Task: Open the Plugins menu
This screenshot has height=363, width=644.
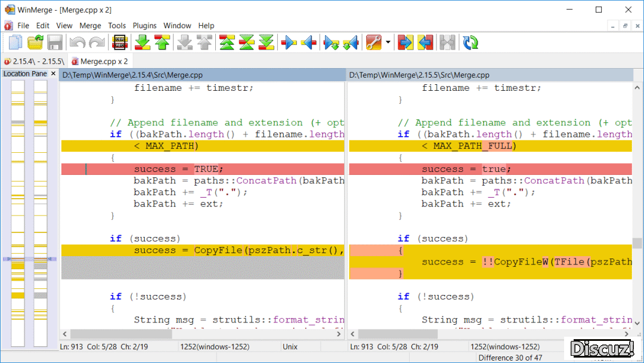Action: click(144, 26)
